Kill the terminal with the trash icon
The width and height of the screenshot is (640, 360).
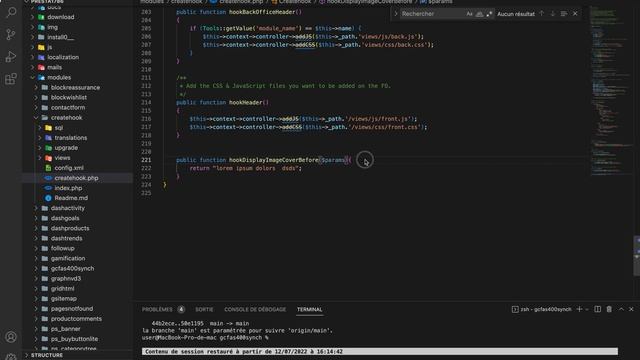[609, 309]
